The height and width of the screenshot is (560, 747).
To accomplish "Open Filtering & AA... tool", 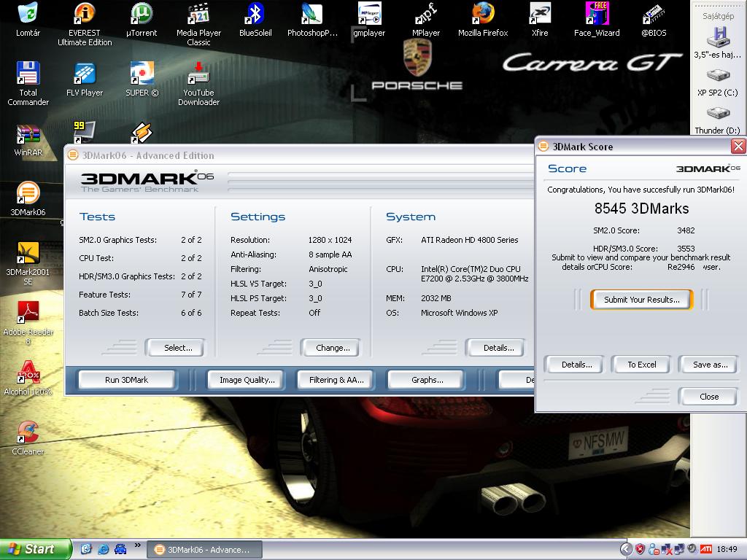I will (335, 380).
